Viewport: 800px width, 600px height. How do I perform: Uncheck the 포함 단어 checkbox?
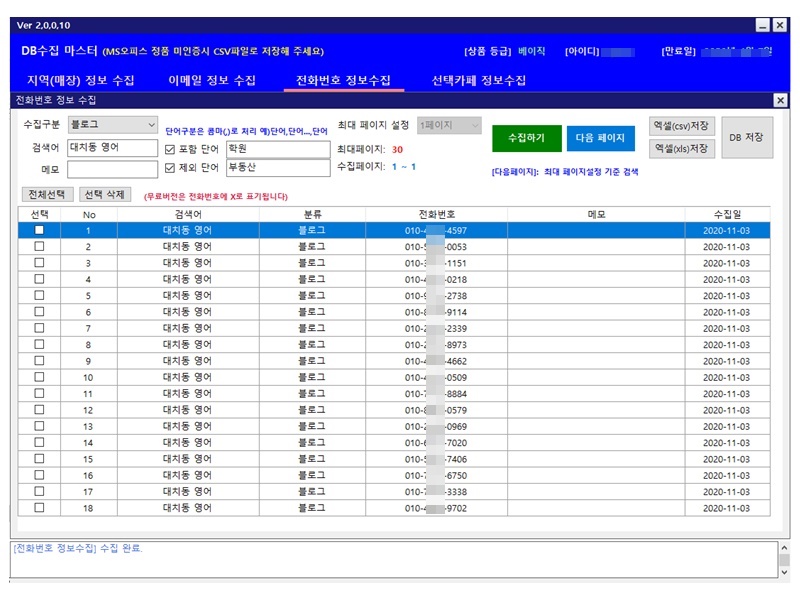pyautogui.click(x=170, y=149)
